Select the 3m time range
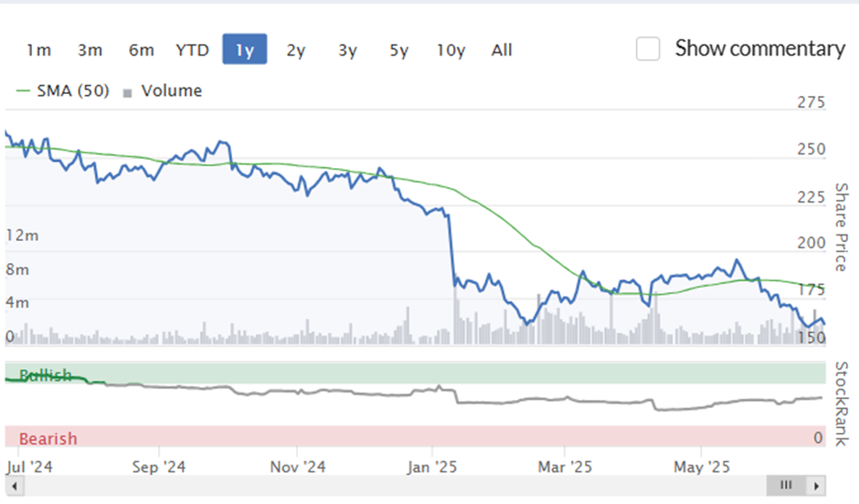This screenshot has width=859, height=504. tap(90, 50)
